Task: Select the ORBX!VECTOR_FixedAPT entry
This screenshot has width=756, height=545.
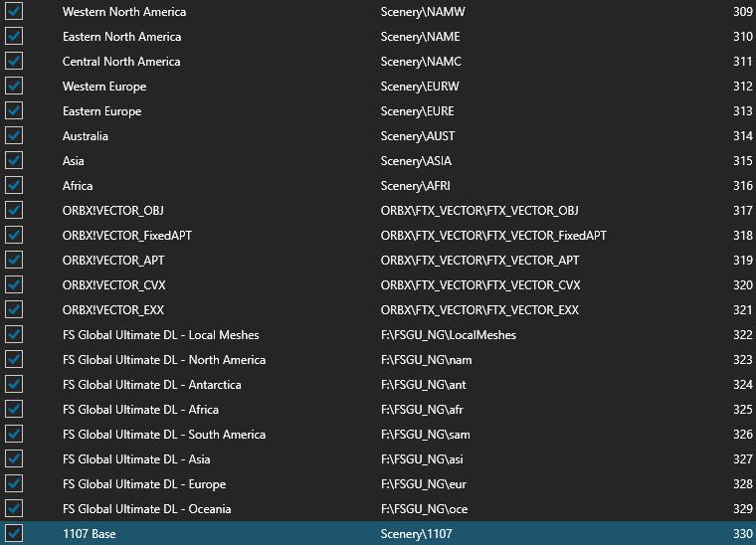Action: (x=124, y=236)
